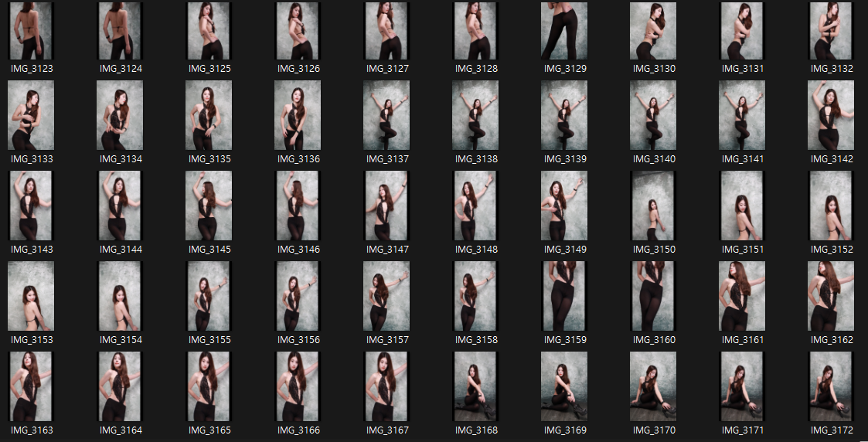Select the IMG_3157 thumbnail
The width and height of the screenshot is (868, 442).
click(386, 296)
